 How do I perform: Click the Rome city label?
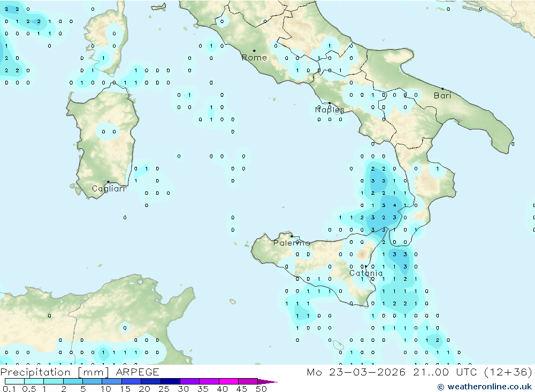(x=254, y=58)
